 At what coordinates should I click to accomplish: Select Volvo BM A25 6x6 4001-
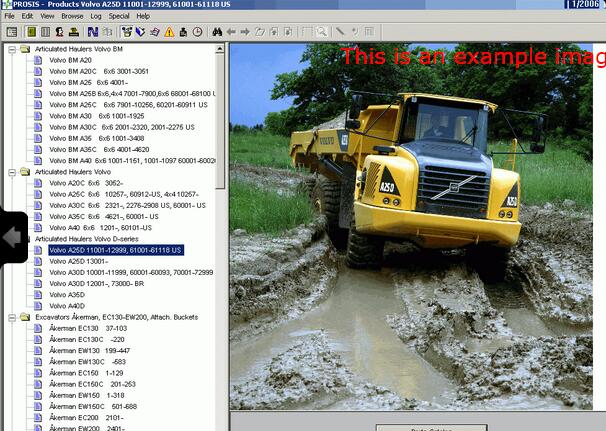(89, 82)
